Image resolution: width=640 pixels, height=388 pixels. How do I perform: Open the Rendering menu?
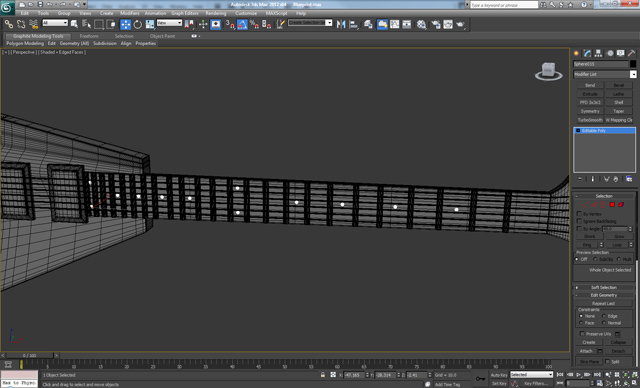tap(216, 13)
